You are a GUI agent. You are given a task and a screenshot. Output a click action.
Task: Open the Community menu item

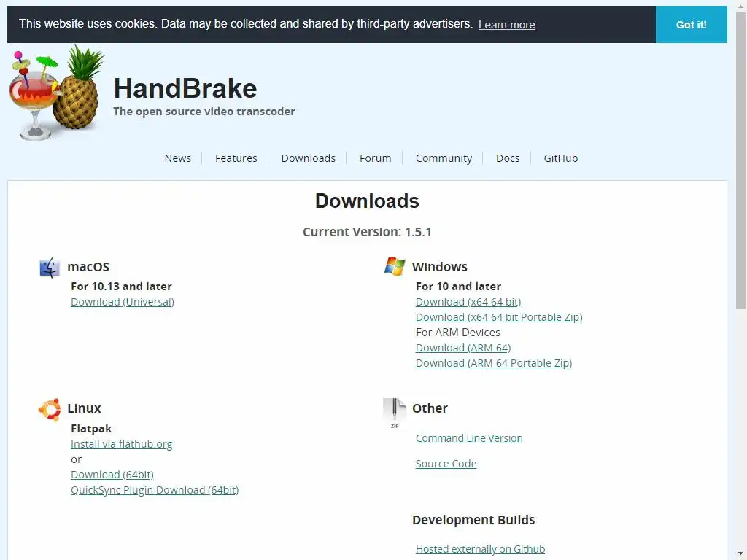coord(444,158)
